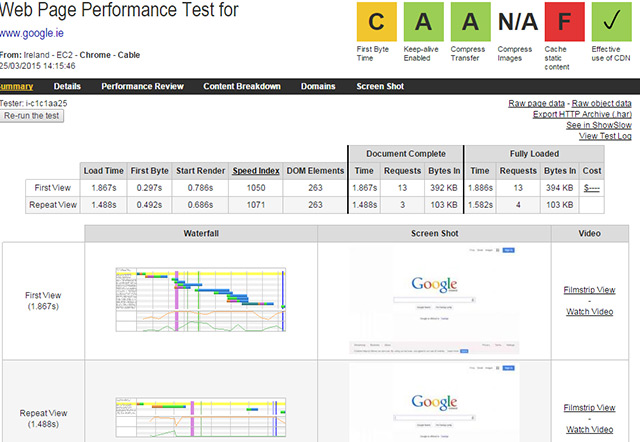Open the View Test Log link
The width and height of the screenshot is (640, 442).
tap(605, 136)
